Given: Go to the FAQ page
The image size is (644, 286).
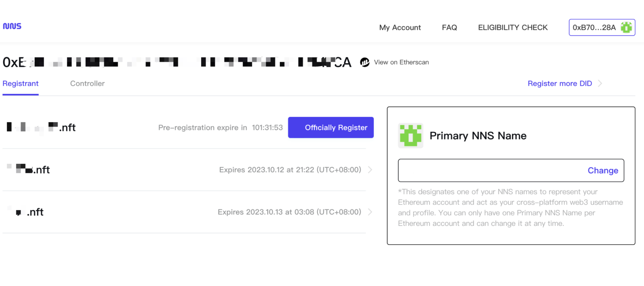Looking at the screenshot, I should [x=449, y=28].
